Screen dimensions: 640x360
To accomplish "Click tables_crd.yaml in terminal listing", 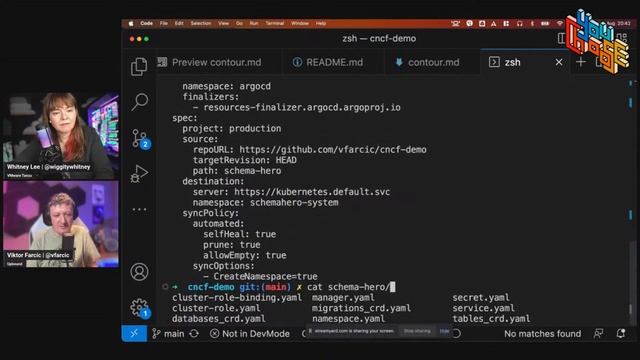I will click(491, 318).
